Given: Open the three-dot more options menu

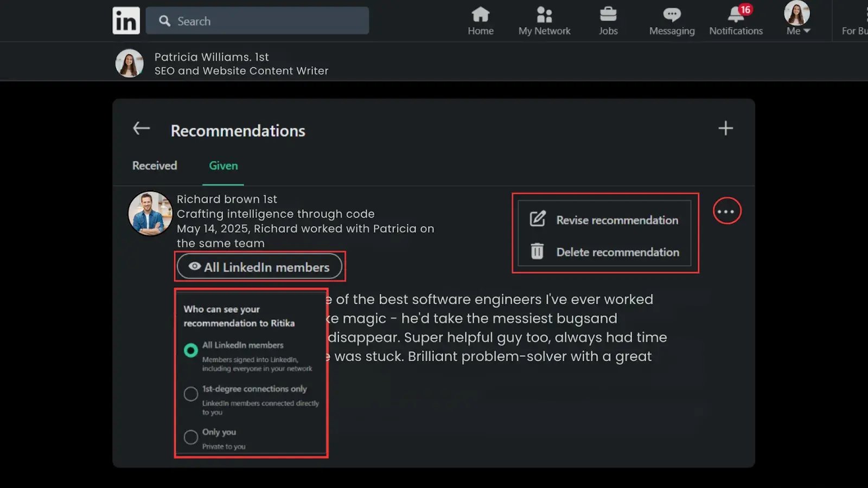Looking at the screenshot, I should [726, 211].
